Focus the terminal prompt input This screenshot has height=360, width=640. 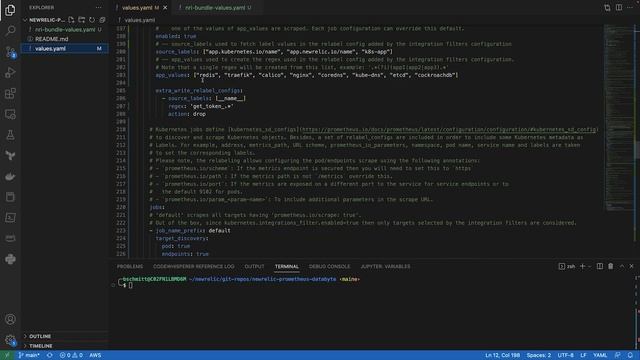131,285
